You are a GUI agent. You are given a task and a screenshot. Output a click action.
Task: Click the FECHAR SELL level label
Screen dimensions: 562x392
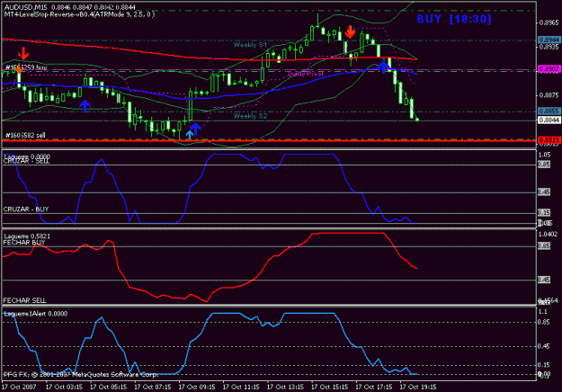[25, 300]
